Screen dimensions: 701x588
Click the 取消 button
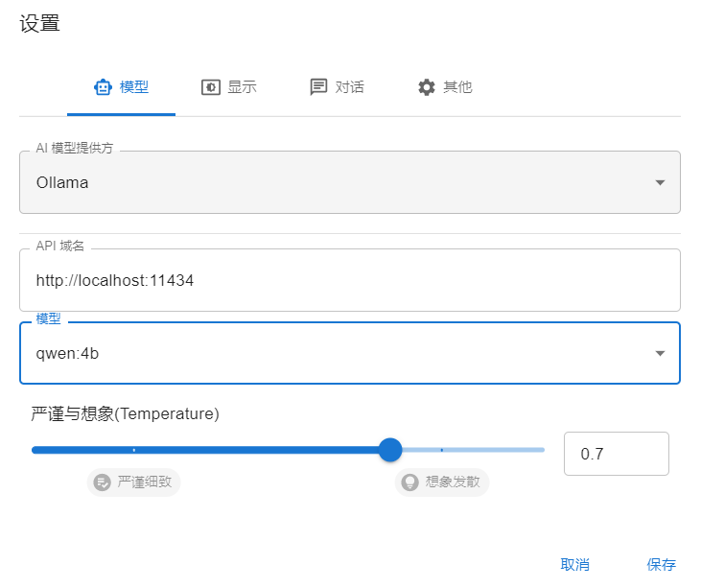click(x=574, y=564)
